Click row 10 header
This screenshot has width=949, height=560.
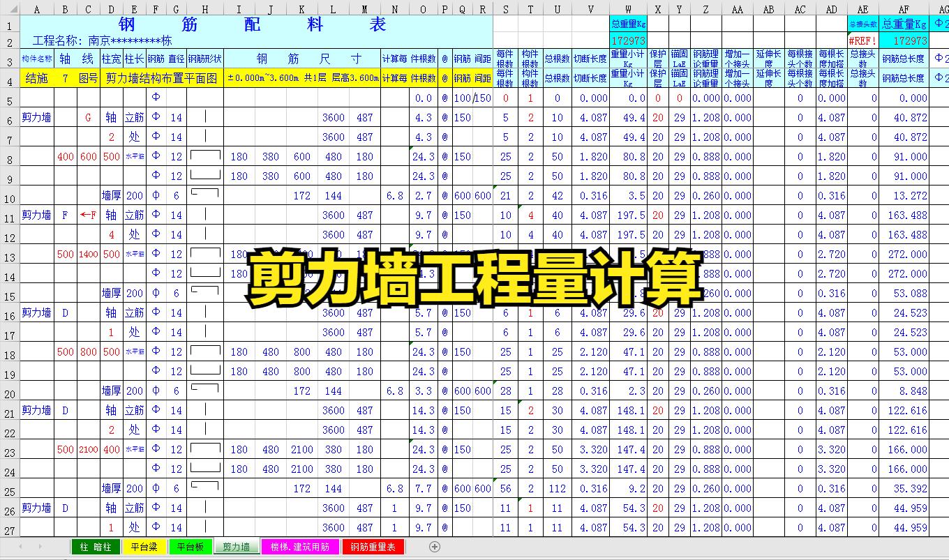point(10,196)
